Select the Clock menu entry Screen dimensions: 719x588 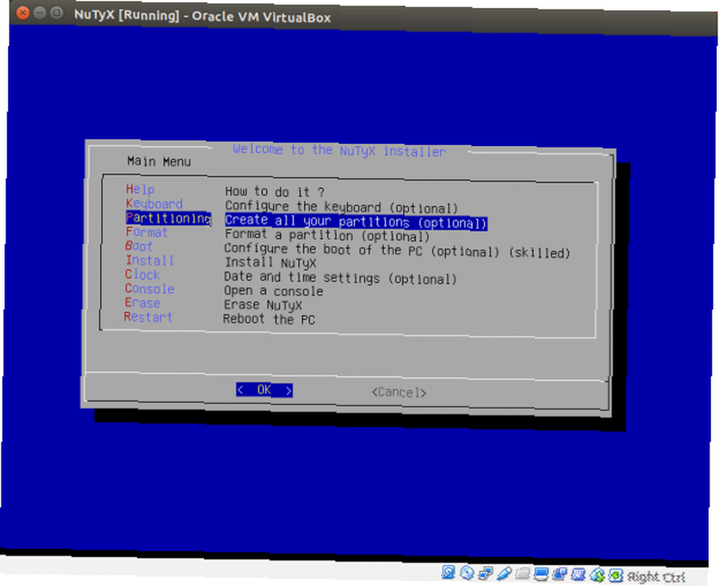pos(142,275)
